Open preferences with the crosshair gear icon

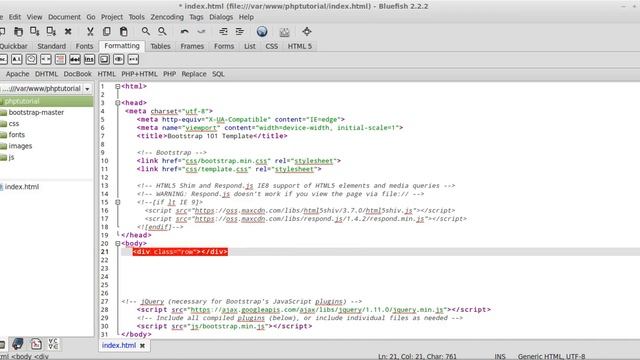307,31
